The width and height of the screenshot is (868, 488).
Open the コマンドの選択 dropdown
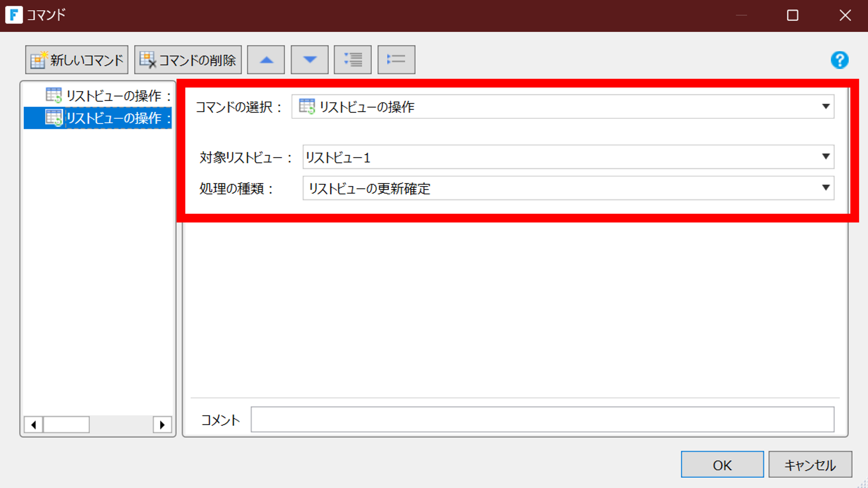[x=563, y=106]
